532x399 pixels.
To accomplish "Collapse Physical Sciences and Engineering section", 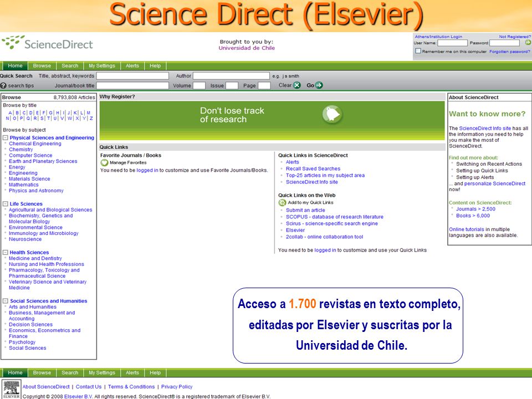I will (x=6, y=138).
